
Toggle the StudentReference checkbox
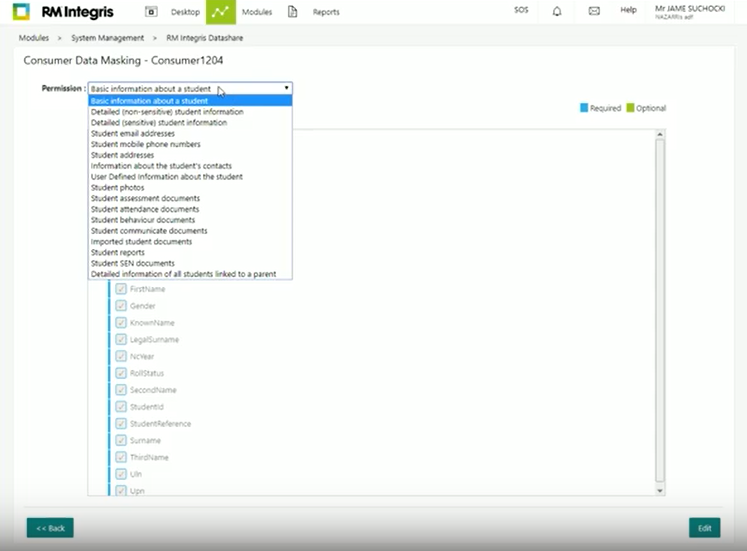click(121, 423)
